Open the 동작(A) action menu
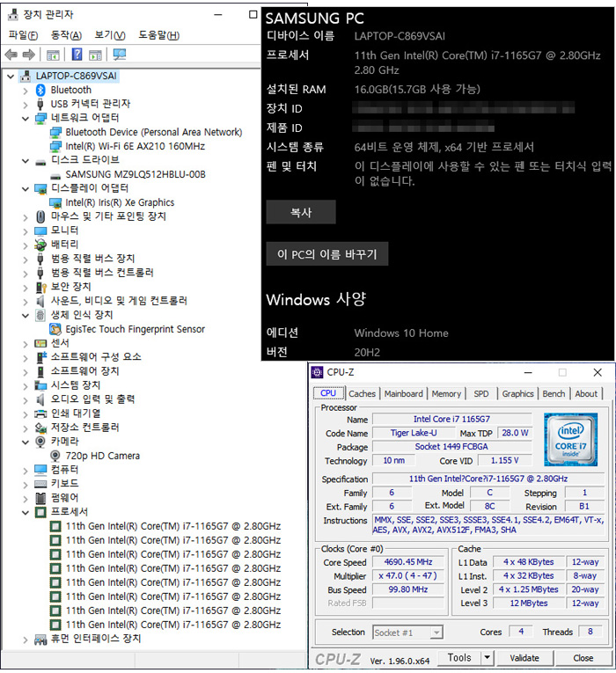 [x=66, y=35]
